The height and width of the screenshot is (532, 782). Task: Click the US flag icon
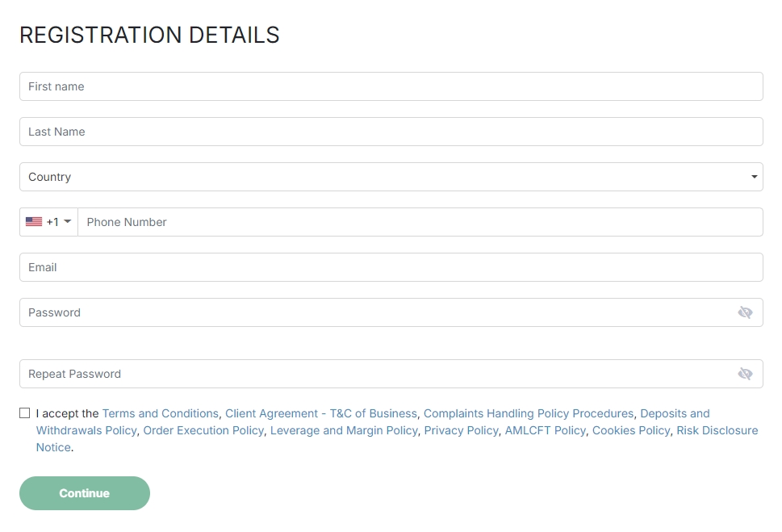click(34, 222)
